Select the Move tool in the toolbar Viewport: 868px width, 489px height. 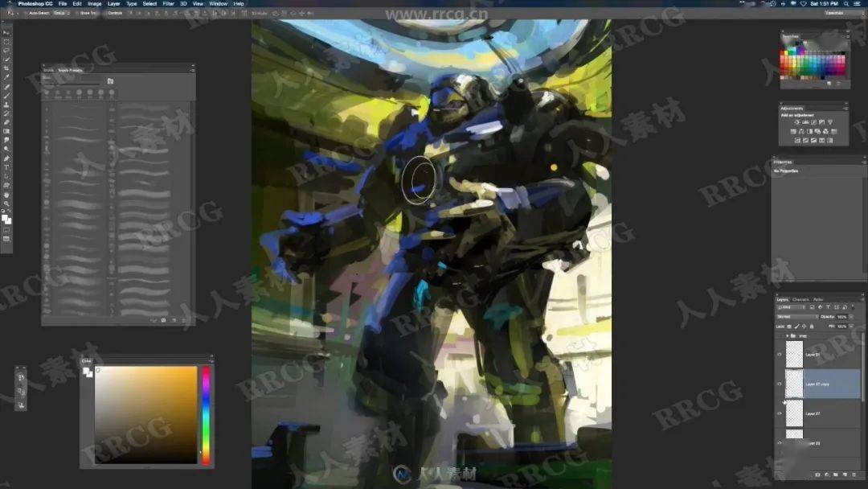pos(6,32)
